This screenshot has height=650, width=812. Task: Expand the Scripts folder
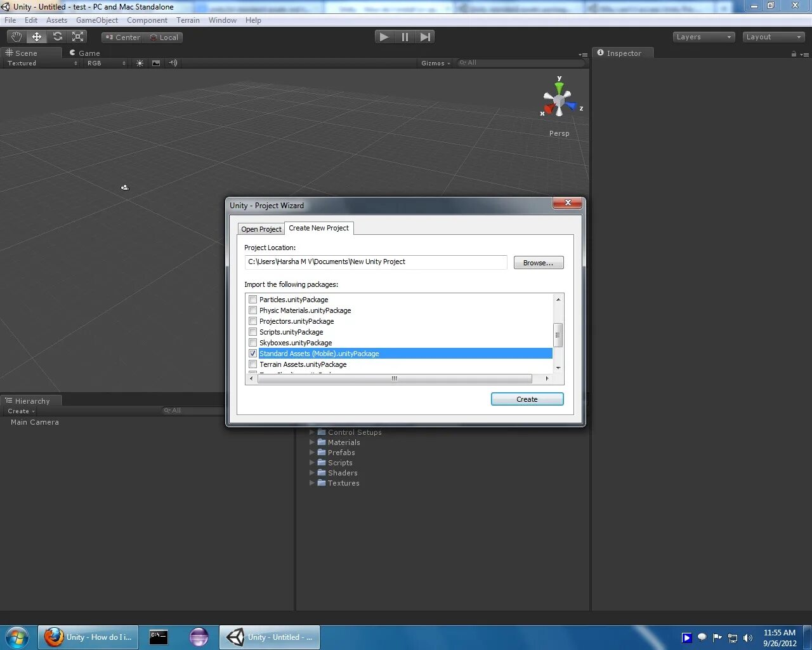coord(312,463)
